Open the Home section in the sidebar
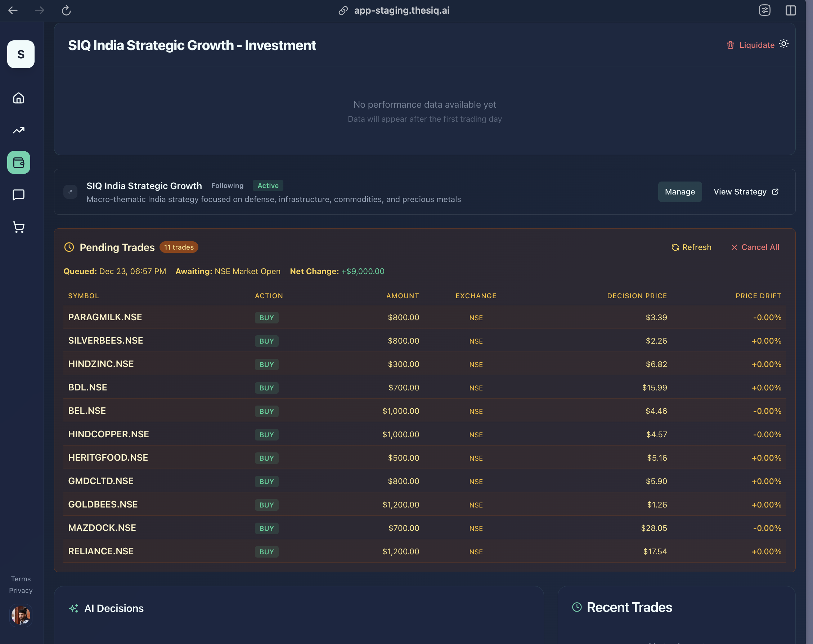 pyautogui.click(x=18, y=98)
